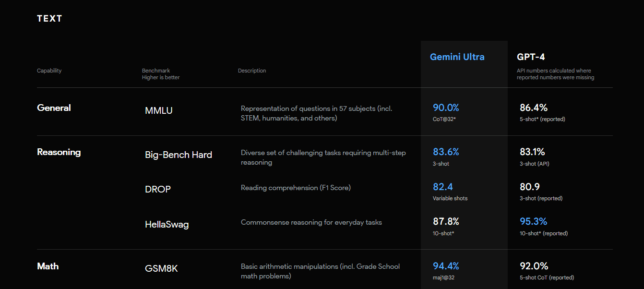
Task: Click the Big-Bench Hard benchmark label
Action: 179,155
